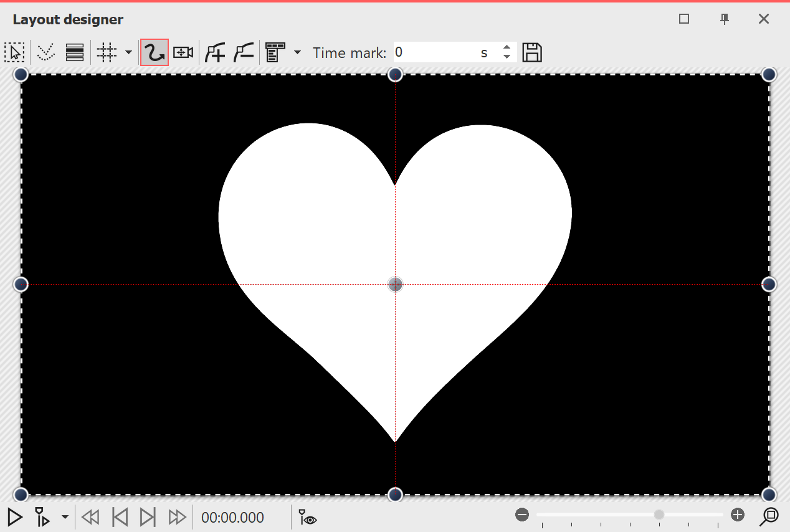Pin the Layout designer window
The height and width of the screenshot is (532, 790).
pos(724,19)
